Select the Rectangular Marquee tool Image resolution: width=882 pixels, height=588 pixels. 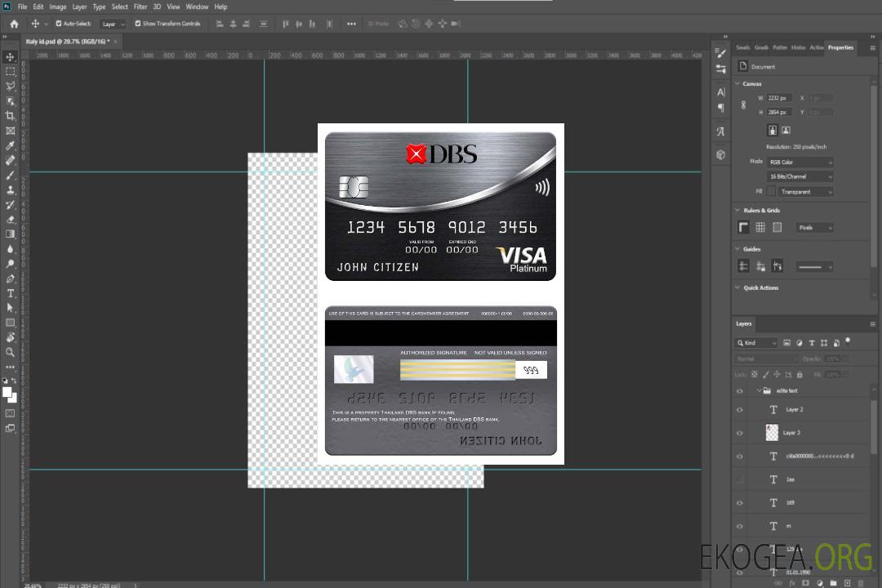[10, 72]
